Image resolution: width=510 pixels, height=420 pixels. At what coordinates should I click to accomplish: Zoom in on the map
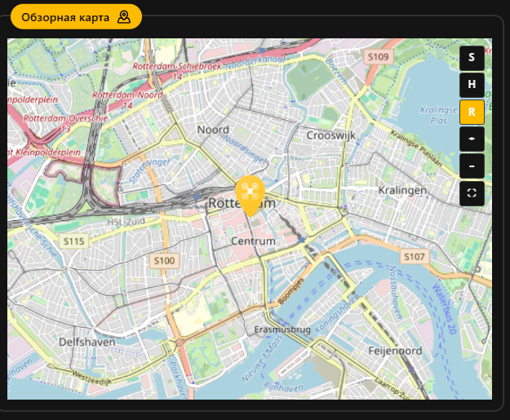pos(472,139)
